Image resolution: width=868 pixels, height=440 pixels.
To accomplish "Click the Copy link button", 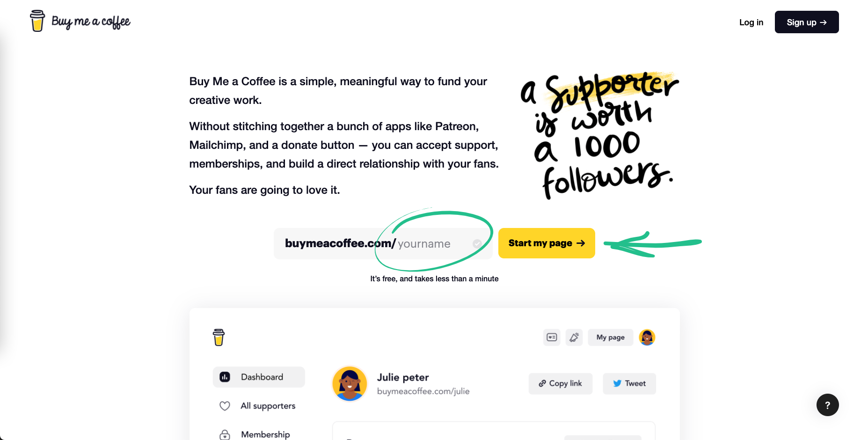I will click(561, 383).
